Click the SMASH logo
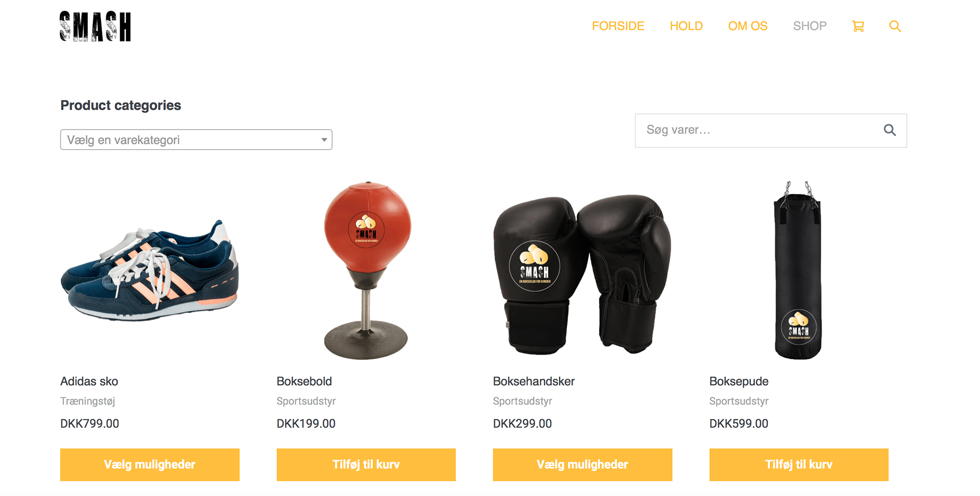The height and width of the screenshot is (496, 980). pyautogui.click(x=95, y=27)
